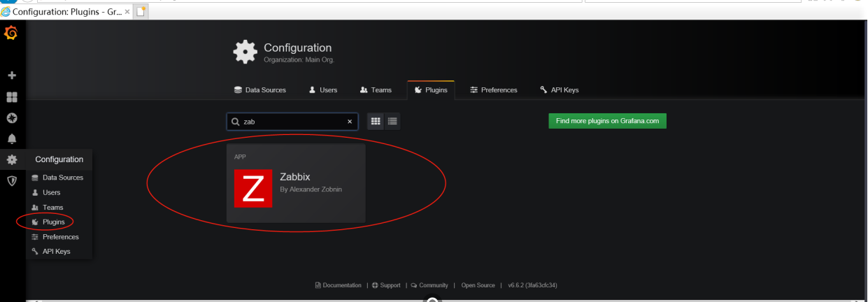Open a new browser tab
The image size is (868, 302).
pyautogui.click(x=141, y=12)
